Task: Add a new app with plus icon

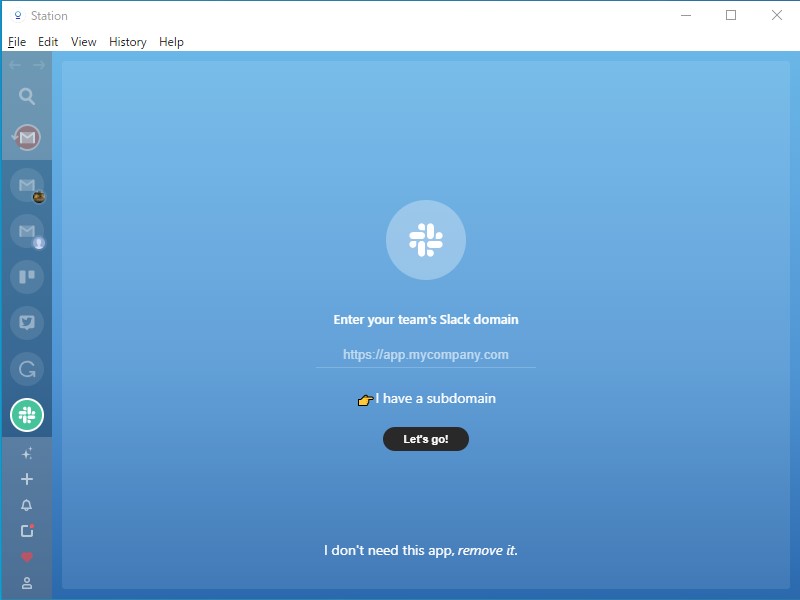Action: click(x=27, y=479)
